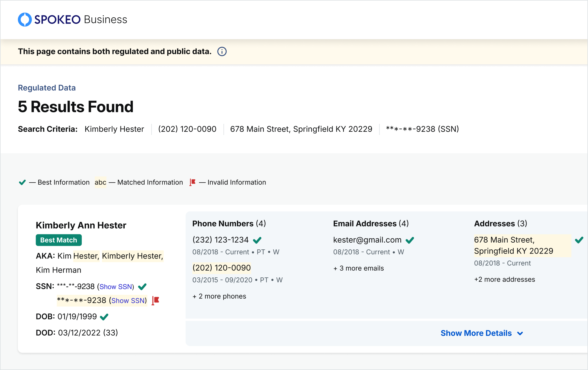Reveal the flagged SSN via Show SSN
588x370 pixels.
128,301
